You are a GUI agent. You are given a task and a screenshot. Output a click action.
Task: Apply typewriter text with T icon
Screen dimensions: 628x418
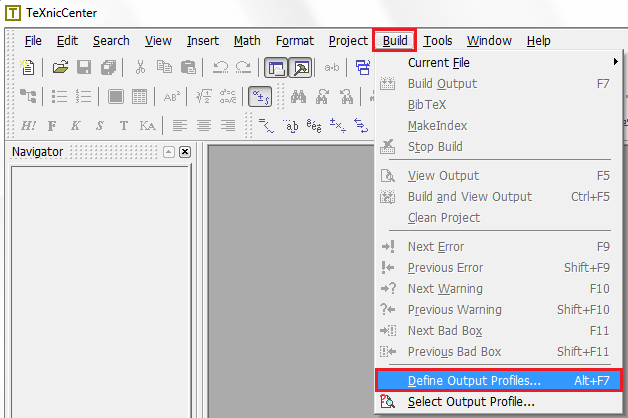124,126
